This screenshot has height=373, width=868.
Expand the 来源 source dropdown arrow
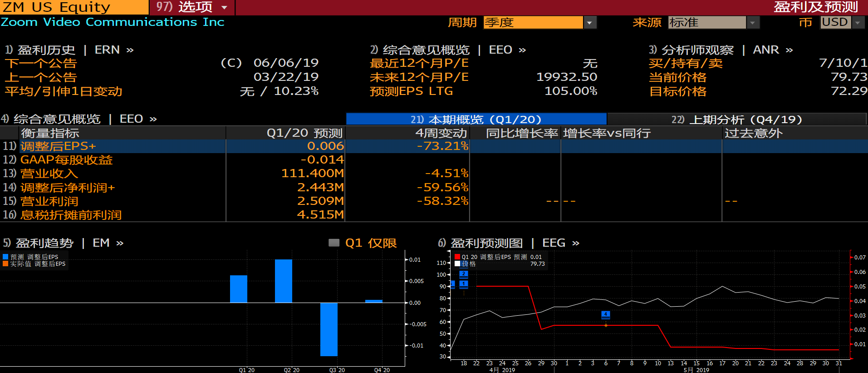pos(753,22)
